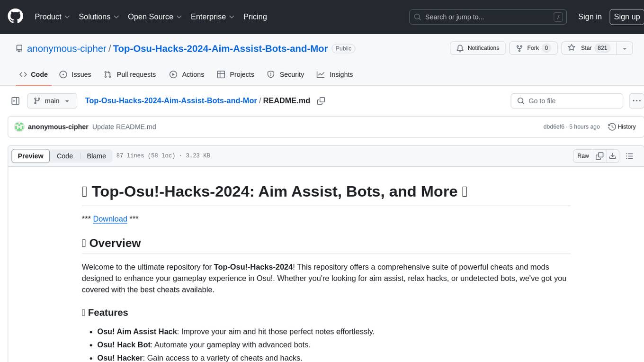Switch to the Security tab
This screenshot has width=644, height=362.
(x=286, y=74)
